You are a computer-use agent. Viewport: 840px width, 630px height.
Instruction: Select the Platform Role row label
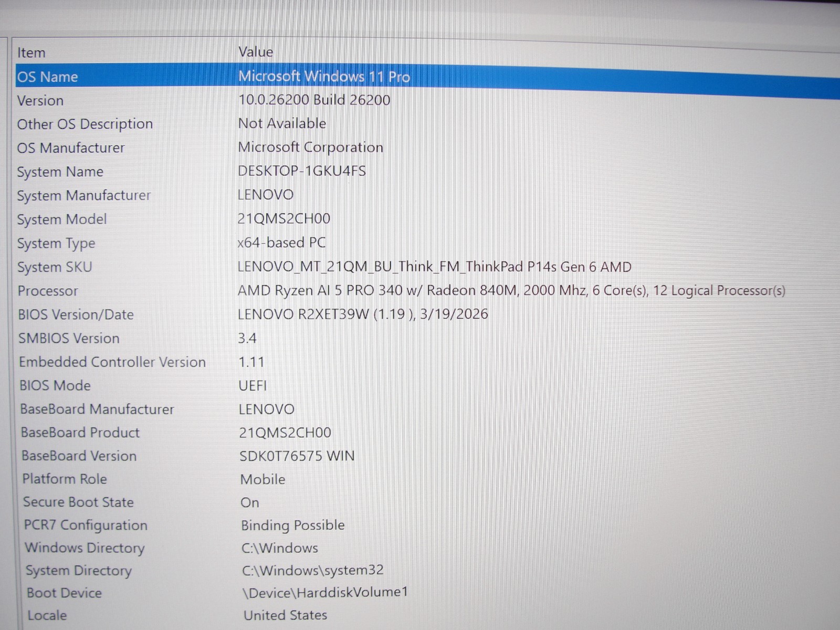coord(65,479)
